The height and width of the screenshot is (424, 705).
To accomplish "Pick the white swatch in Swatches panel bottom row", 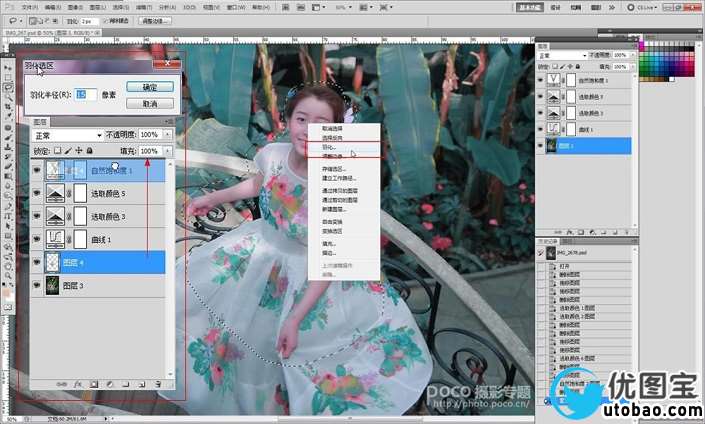I will point(671,79).
